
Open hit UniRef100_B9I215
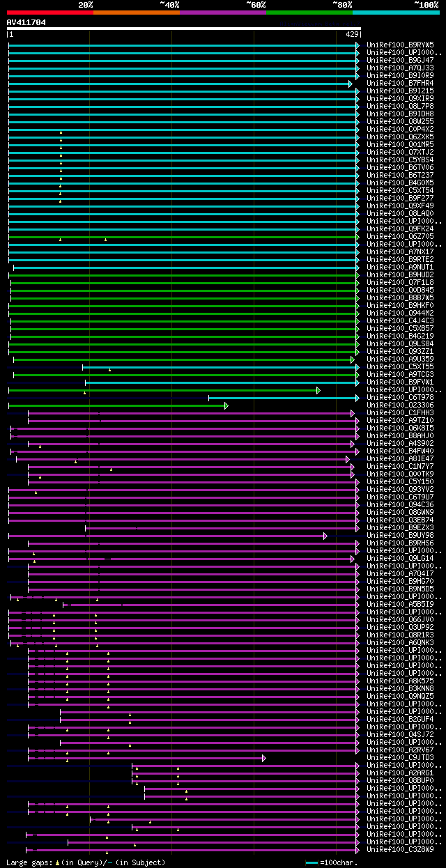coord(400,91)
